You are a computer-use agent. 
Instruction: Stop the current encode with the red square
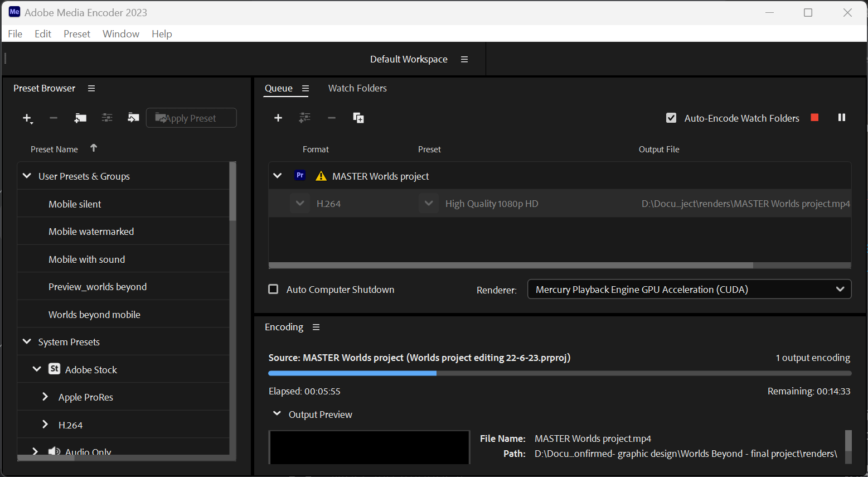814,117
